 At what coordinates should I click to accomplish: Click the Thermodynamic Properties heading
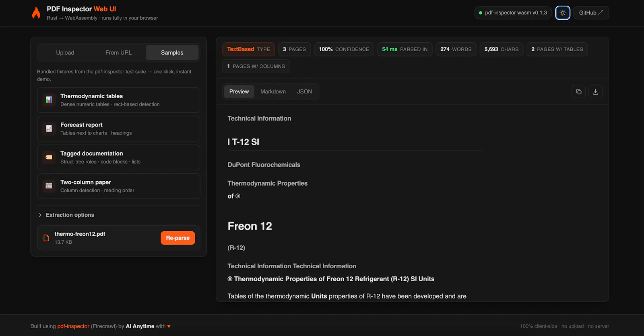[267, 183]
